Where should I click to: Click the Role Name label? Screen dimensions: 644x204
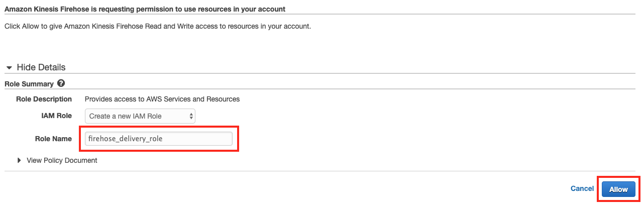point(53,139)
